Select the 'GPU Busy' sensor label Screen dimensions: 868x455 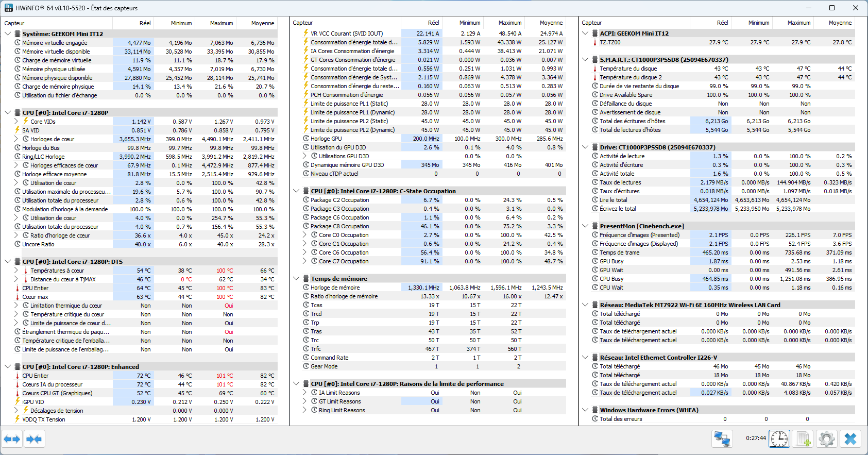point(611,261)
